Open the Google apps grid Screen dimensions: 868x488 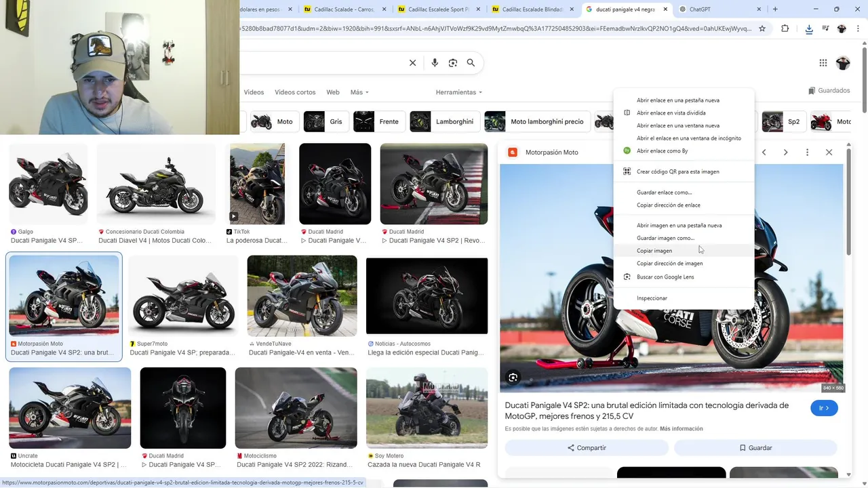[823, 63]
